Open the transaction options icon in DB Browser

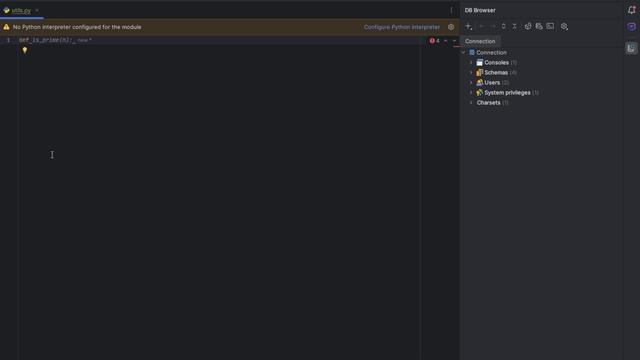point(539,27)
